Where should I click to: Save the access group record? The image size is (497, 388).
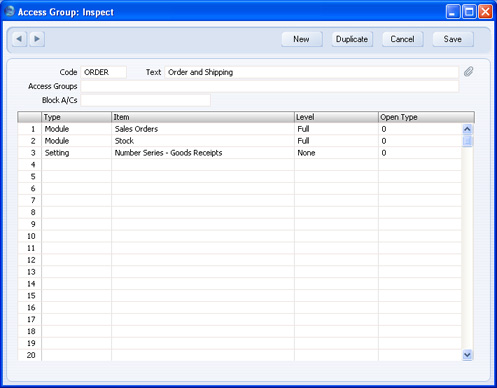tap(453, 39)
